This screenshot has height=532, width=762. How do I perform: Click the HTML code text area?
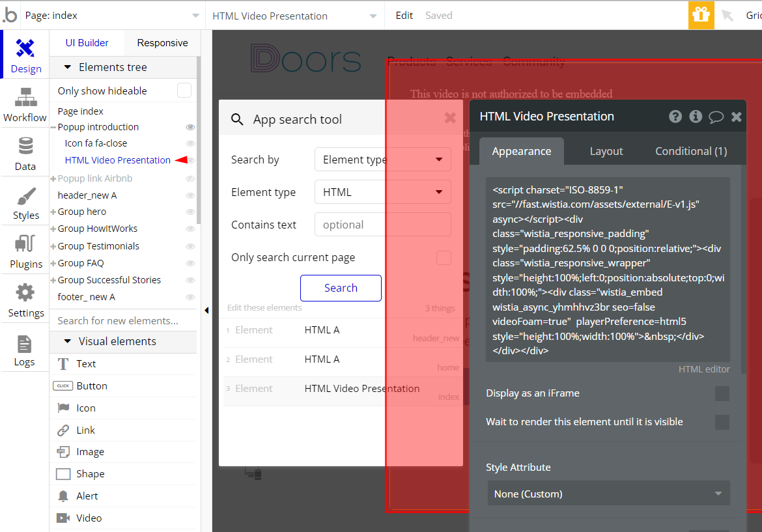[608, 270]
